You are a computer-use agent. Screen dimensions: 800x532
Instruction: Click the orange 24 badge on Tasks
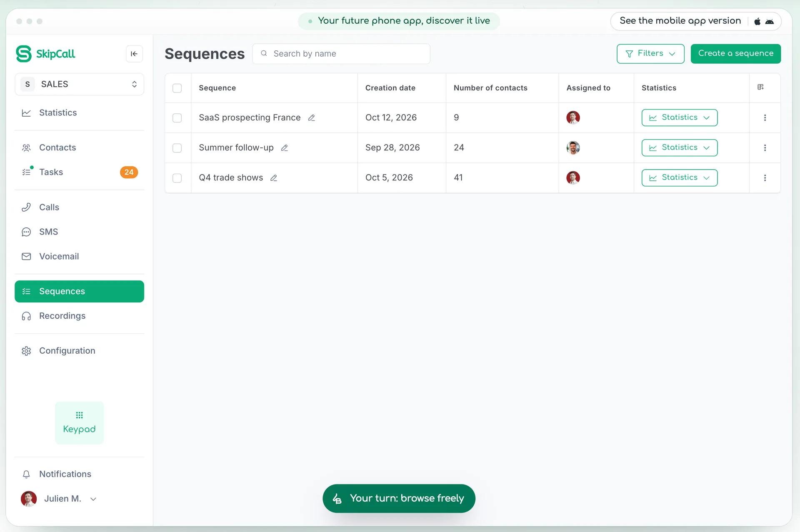pos(129,172)
